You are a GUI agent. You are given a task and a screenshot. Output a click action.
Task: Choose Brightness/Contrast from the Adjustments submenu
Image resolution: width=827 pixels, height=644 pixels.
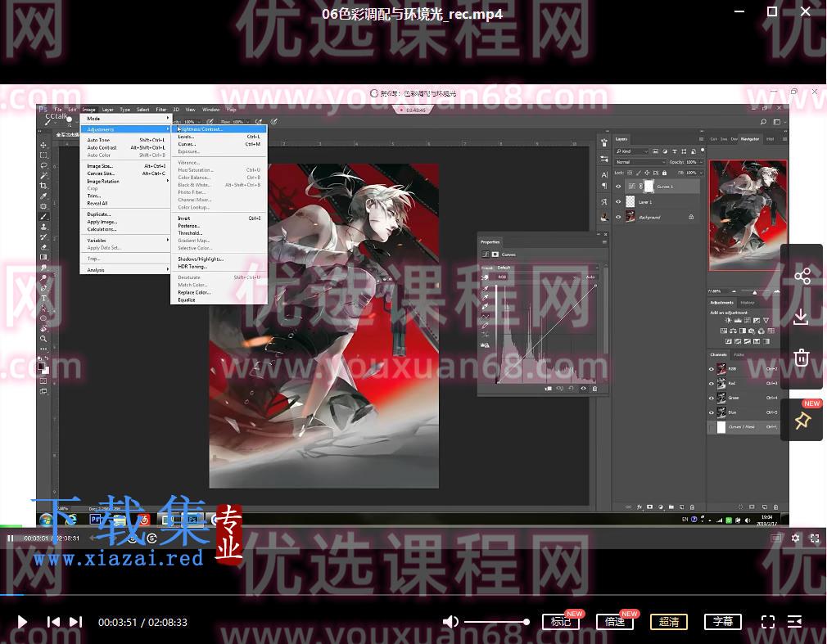219,129
